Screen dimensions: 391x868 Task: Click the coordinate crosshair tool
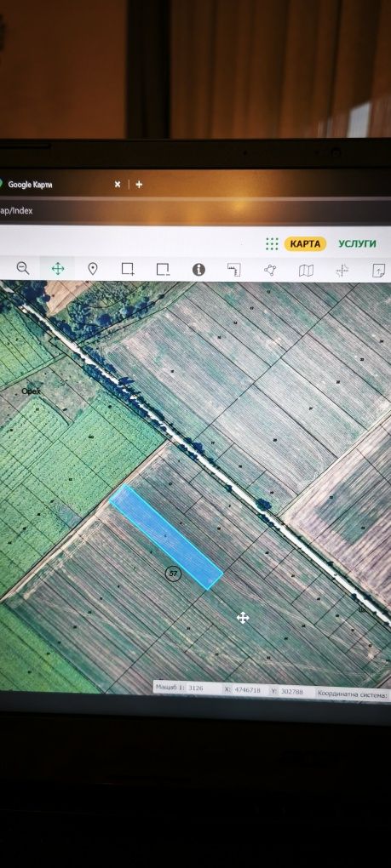[342, 270]
